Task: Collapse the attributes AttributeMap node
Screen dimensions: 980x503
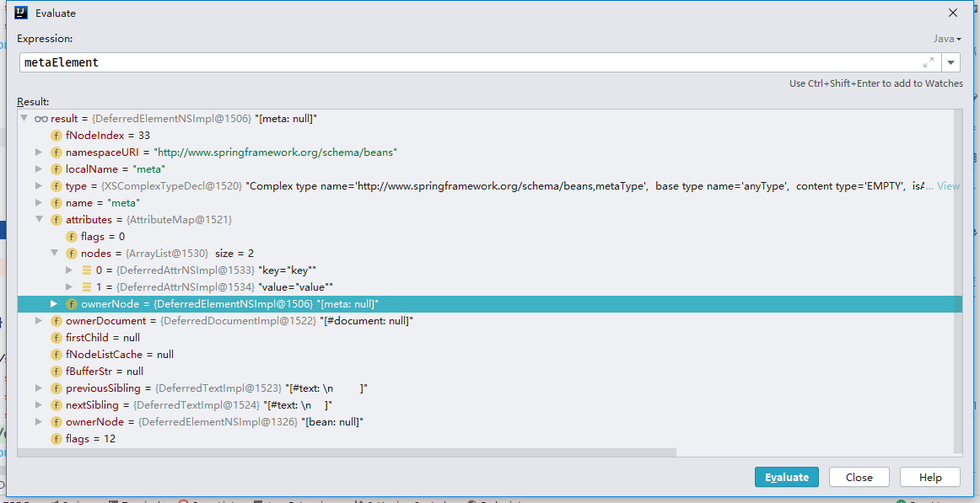Action: point(39,220)
